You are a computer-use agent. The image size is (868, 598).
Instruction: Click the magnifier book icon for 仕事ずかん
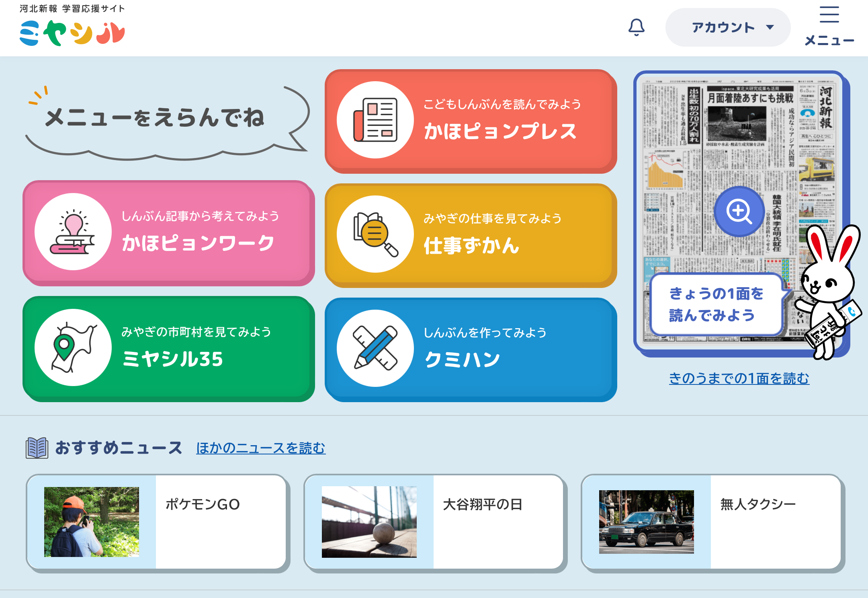[375, 234]
